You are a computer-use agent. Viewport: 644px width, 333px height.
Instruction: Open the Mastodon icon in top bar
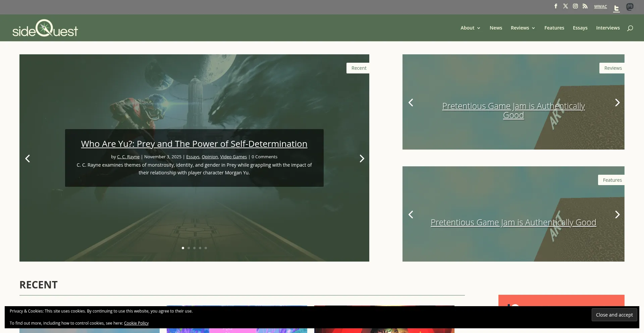pyautogui.click(x=630, y=7)
